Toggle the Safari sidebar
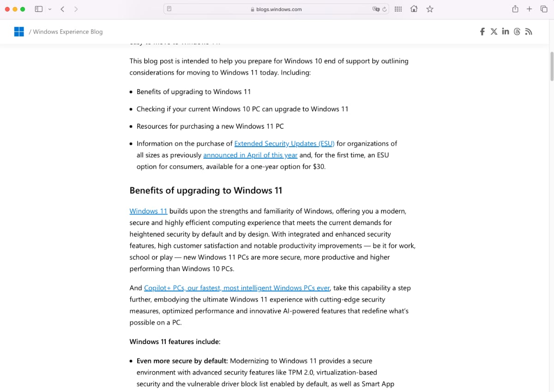554x392 pixels. tap(39, 9)
